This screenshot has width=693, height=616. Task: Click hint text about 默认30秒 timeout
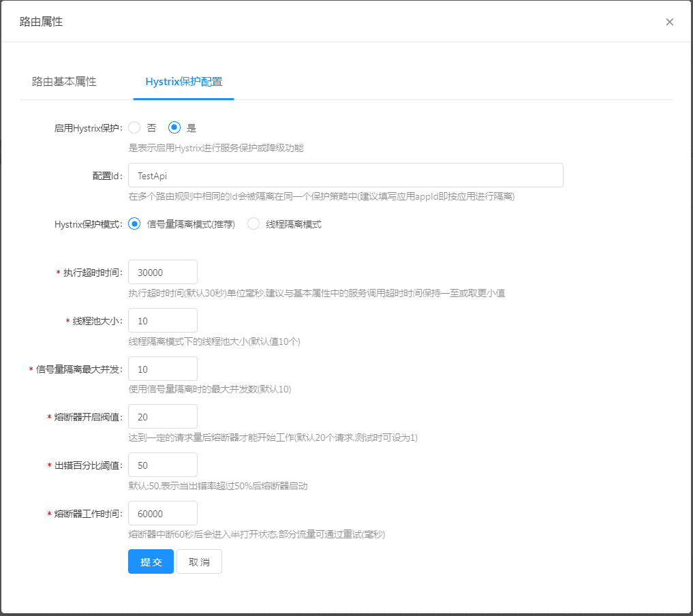click(x=317, y=293)
